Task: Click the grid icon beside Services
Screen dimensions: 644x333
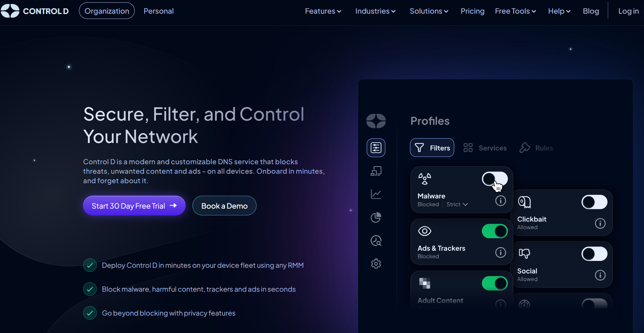Action: [x=468, y=148]
